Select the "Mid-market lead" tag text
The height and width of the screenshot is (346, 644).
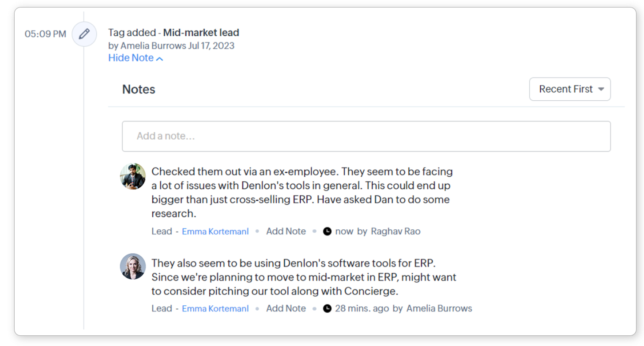tap(201, 32)
